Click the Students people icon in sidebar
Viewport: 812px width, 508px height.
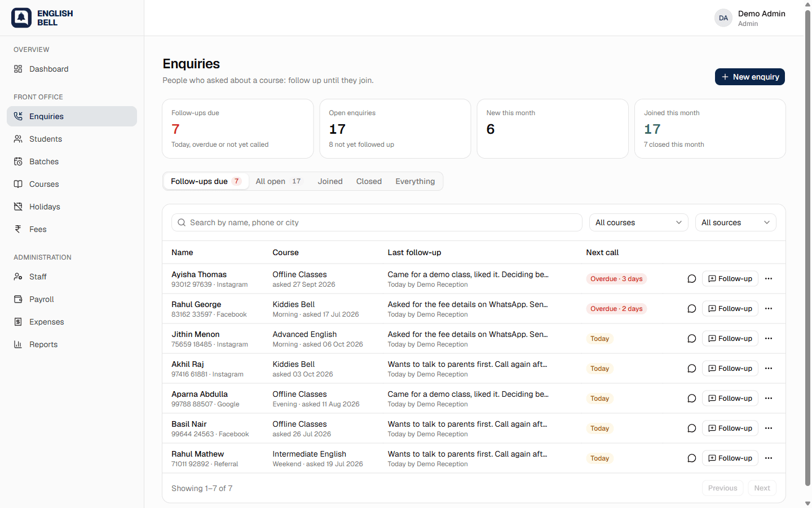[x=18, y=139]
